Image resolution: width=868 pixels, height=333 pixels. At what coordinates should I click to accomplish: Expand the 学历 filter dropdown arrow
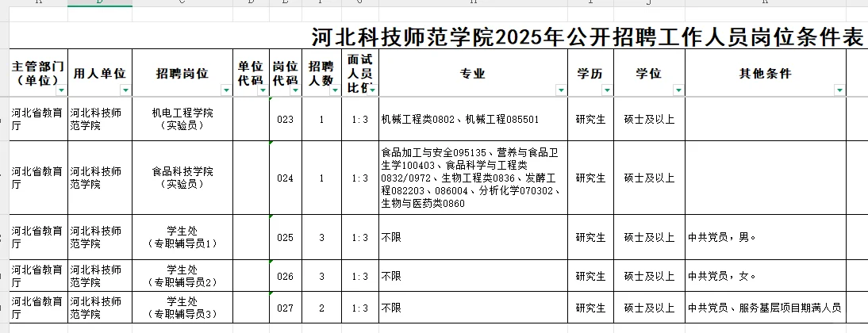tap(607, 90)
